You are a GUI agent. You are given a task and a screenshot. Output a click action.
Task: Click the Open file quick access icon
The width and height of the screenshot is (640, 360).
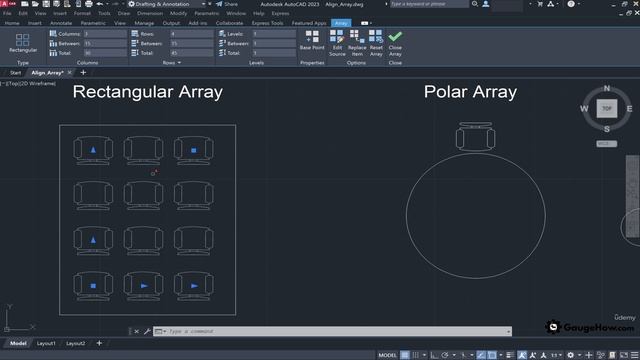pyautogui.click(x=35, y=4)
